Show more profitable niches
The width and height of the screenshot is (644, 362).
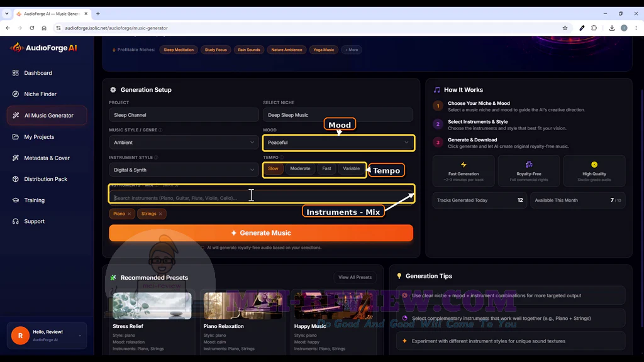pyautogui.click(x=352, y=50)
